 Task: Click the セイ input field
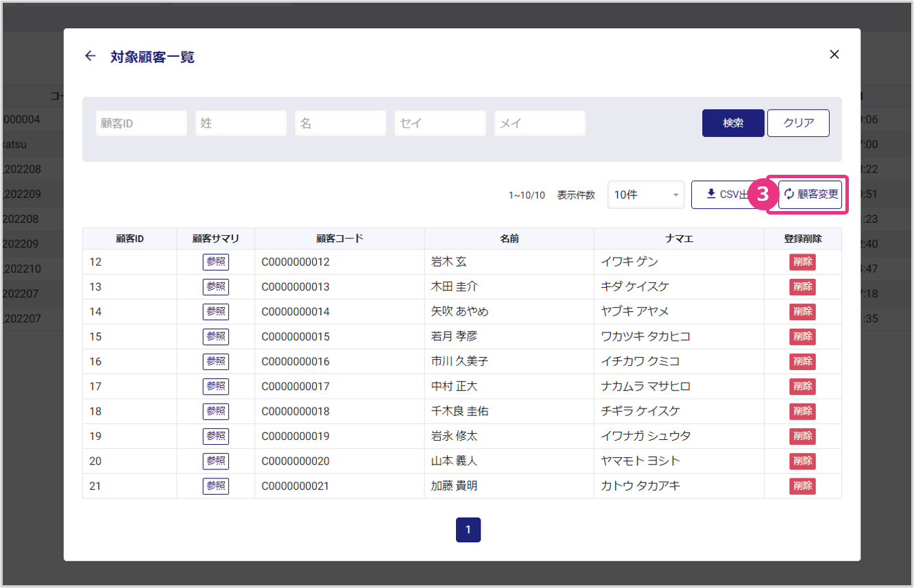click(x=440, y=123)
